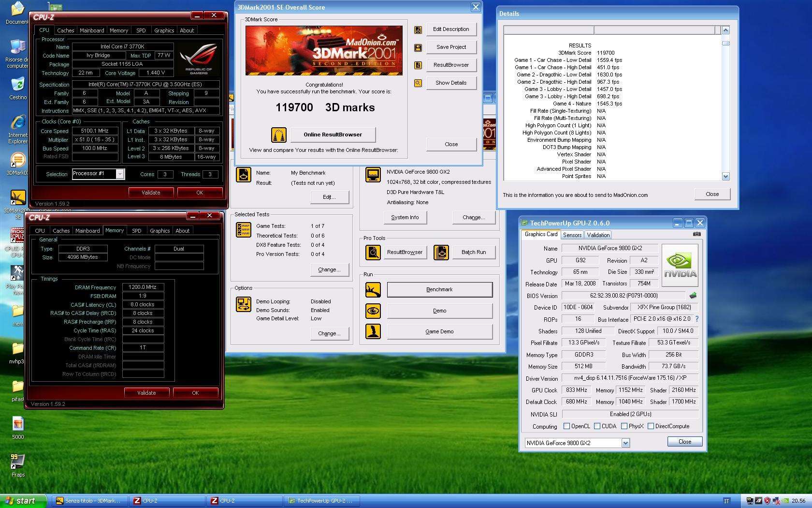Click the Game Demo joystick icon

(373, 331)
